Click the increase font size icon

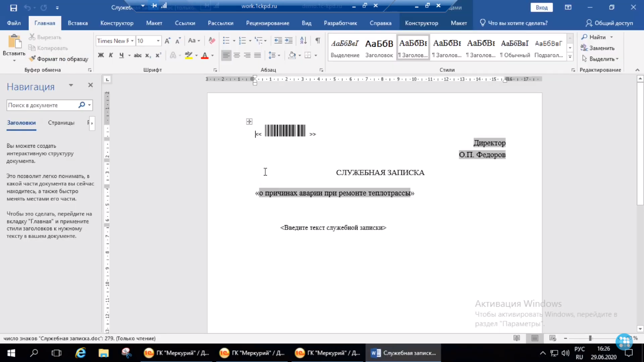click(167, 41)
